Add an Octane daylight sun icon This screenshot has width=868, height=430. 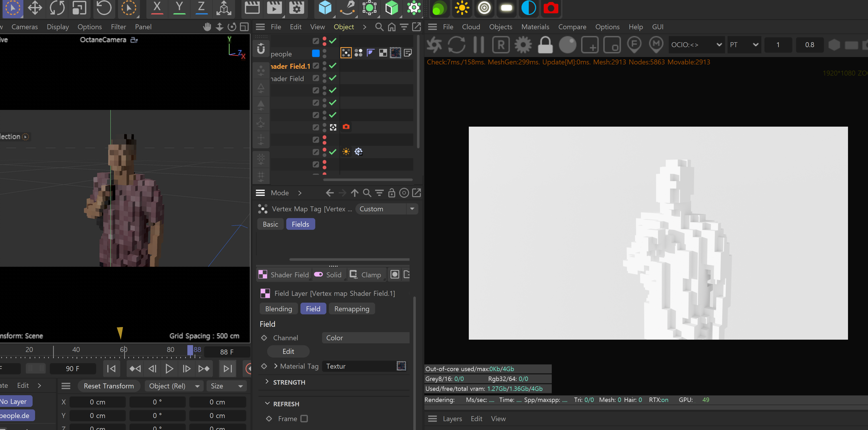[462, 8]
